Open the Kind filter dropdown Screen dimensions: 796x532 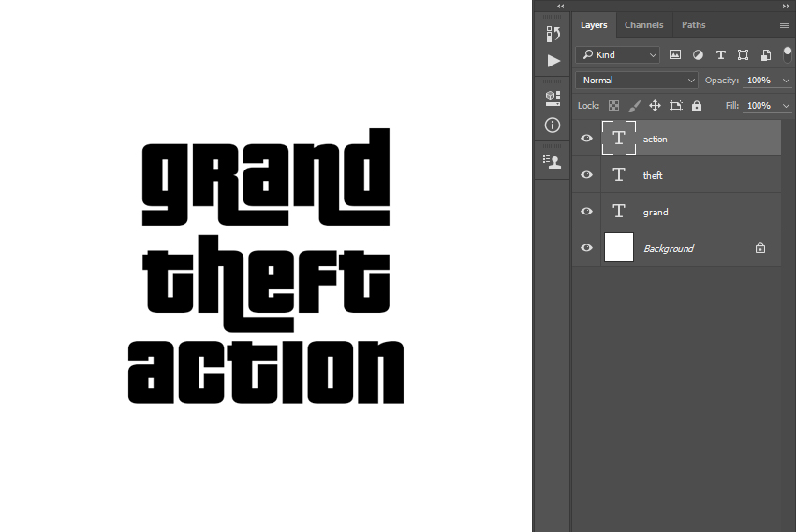click(x=617, y=55)
